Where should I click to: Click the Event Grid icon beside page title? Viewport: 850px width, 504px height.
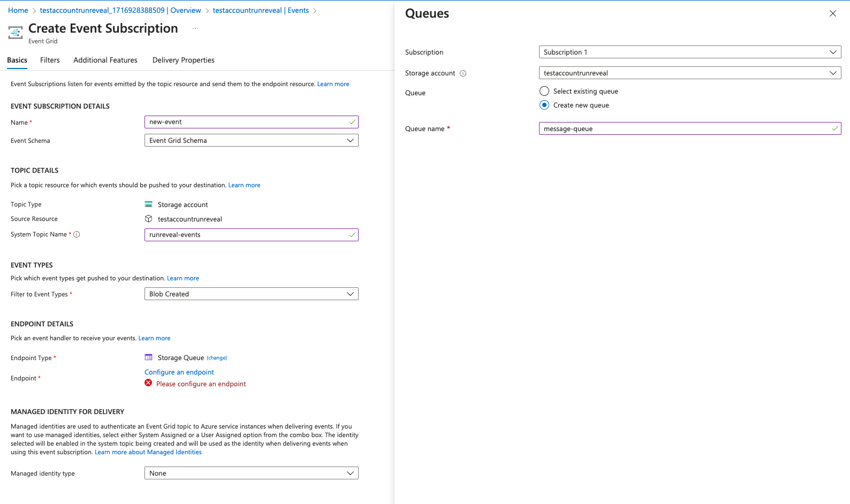(x=16, y=33)
